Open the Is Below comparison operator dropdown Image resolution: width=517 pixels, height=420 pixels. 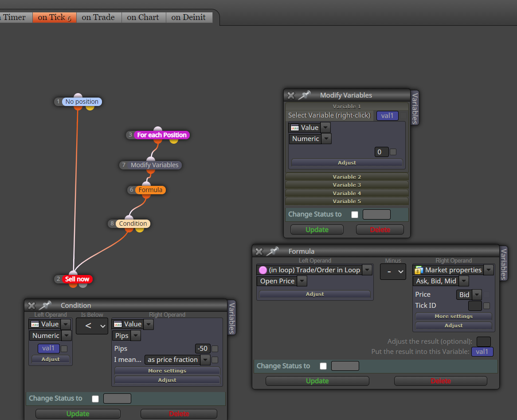click(92, 326)
